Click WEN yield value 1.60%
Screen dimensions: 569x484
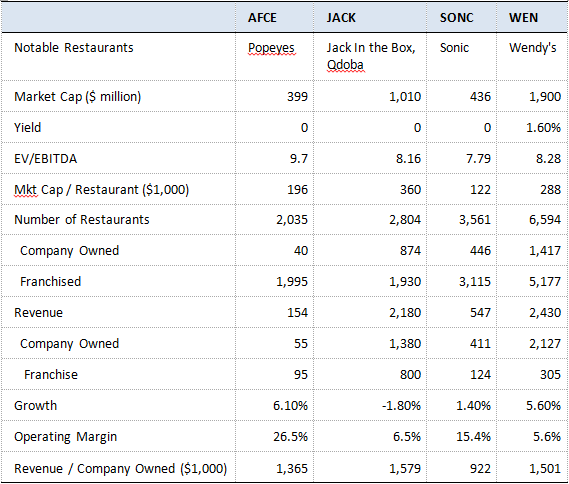point(543,128)
